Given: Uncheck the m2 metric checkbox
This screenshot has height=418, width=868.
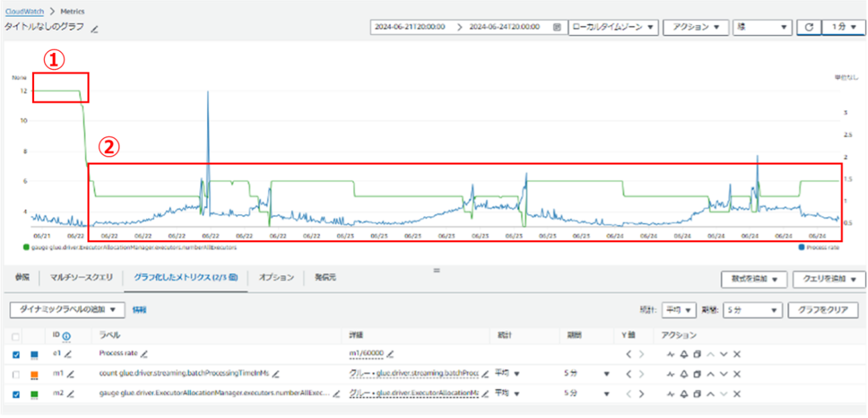Looking at the screenshot, I should coord(16,393).
